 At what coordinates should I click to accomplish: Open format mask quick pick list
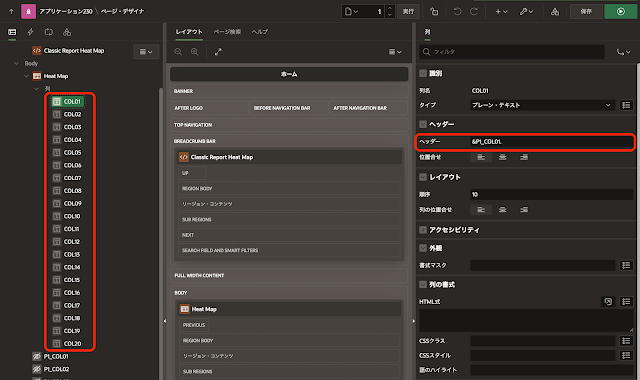[x=626, y=265]
